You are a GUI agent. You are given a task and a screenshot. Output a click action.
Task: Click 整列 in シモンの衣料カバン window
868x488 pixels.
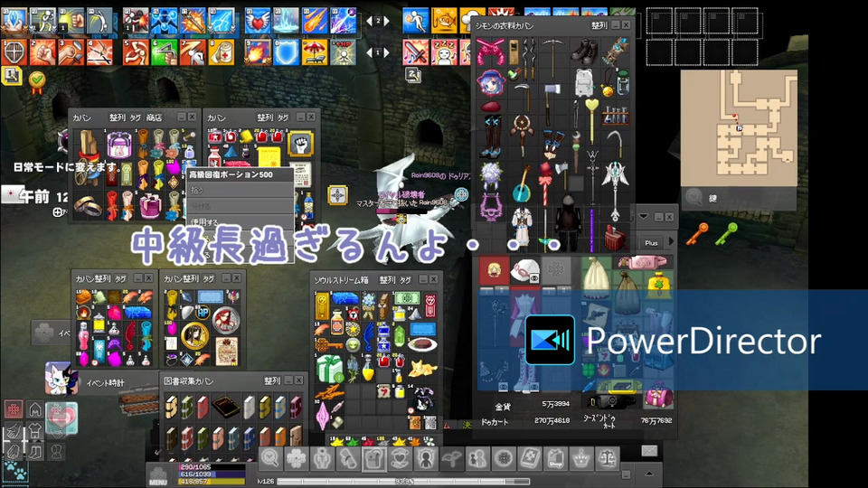(599, 25)
